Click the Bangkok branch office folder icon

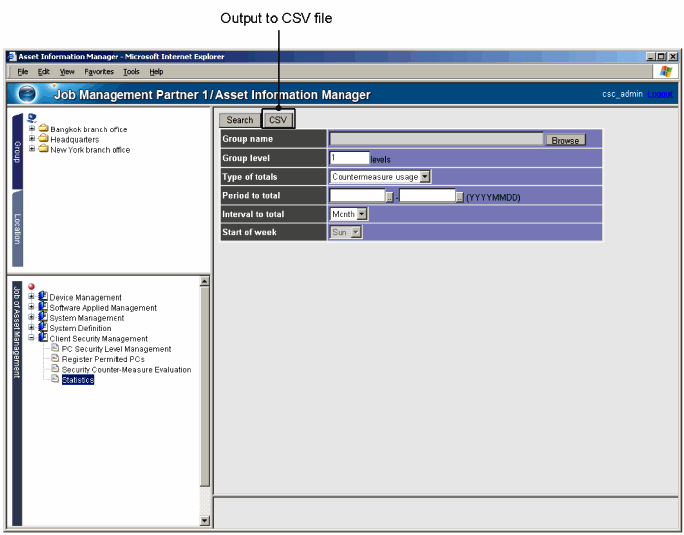(44, 129)
